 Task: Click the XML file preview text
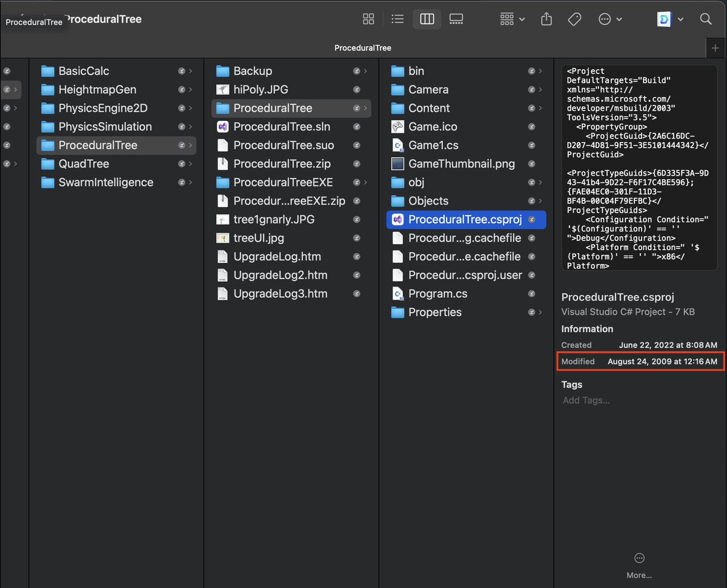point(639,168)
